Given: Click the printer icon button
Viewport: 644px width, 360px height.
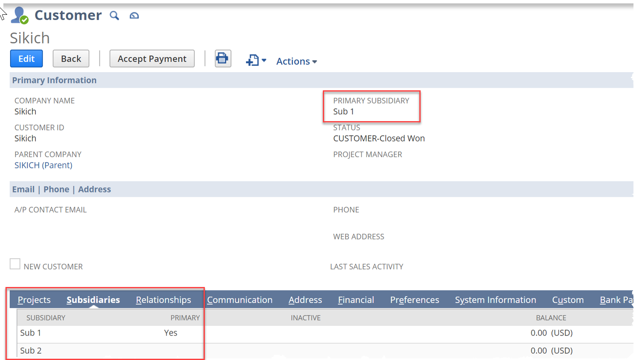Looking at the screenshot, I should (223, 58).
